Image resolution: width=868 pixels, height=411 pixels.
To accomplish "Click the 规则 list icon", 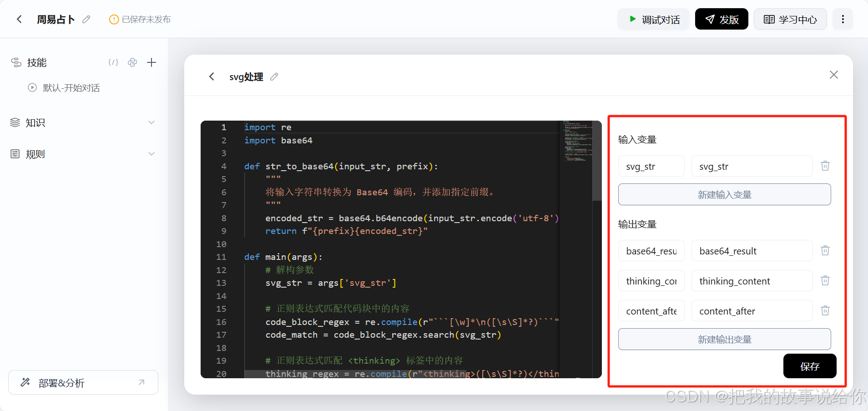I will 15,154.
